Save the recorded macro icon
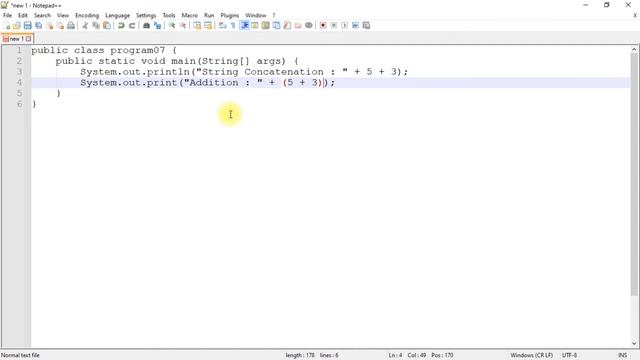The image size is (640, 360). tap(366, 26)
